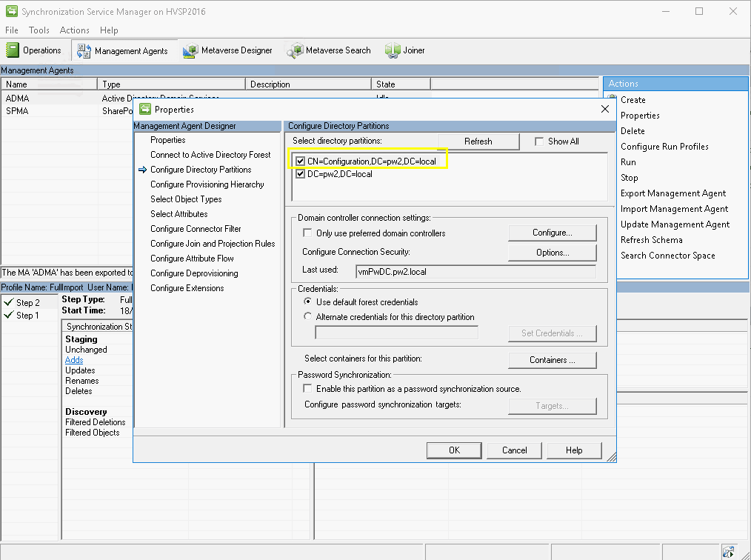The width and height of the screenshot is (751, 560).
Task: Close the Properties dialog
Action: (x=605, y=109)
